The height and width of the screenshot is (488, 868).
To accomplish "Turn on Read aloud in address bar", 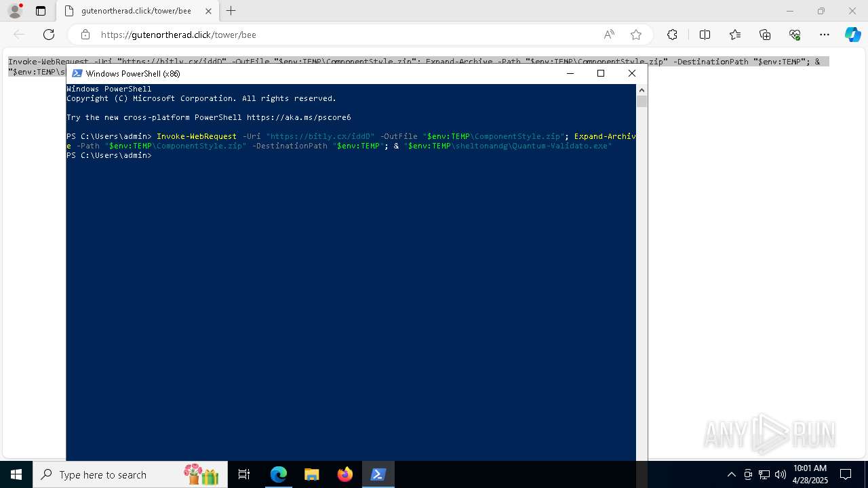I will coord(609,35).
